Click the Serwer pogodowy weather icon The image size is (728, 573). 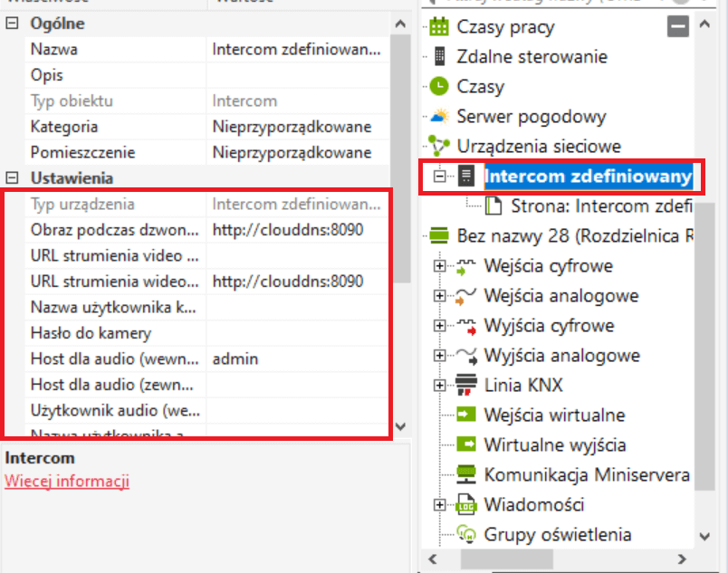click(x=439, y=117)
